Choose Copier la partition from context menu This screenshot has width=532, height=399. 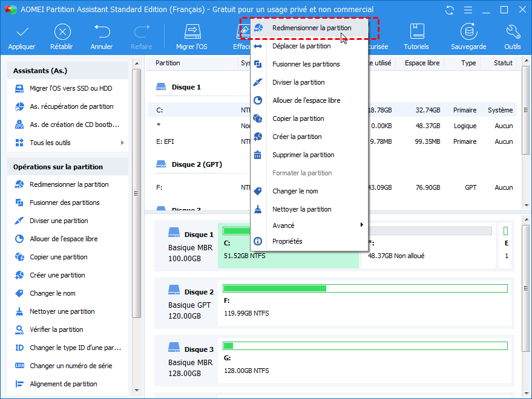click(x=309, y=118)
